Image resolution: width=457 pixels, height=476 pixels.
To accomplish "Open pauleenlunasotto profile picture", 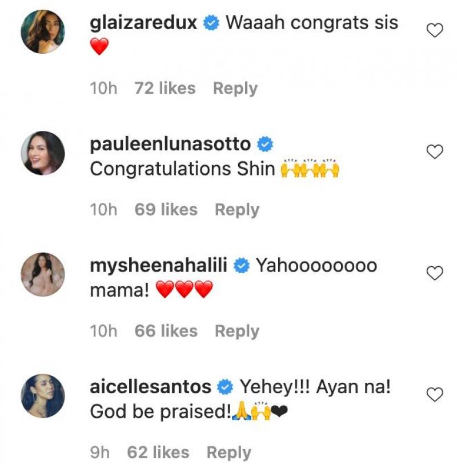I will tap(43, 153).
